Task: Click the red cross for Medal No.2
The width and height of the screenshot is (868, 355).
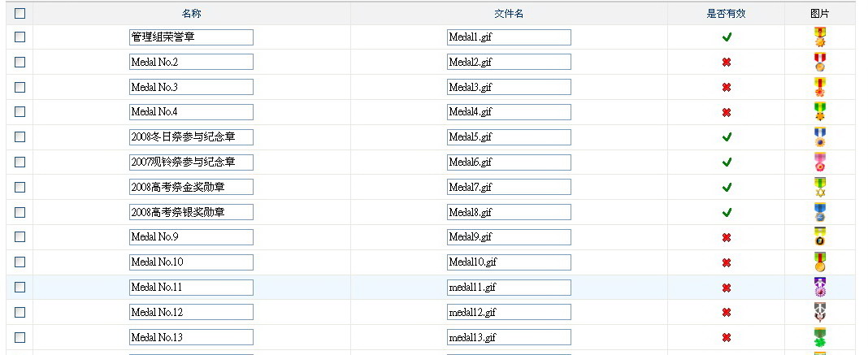Action: click(727, 63)
